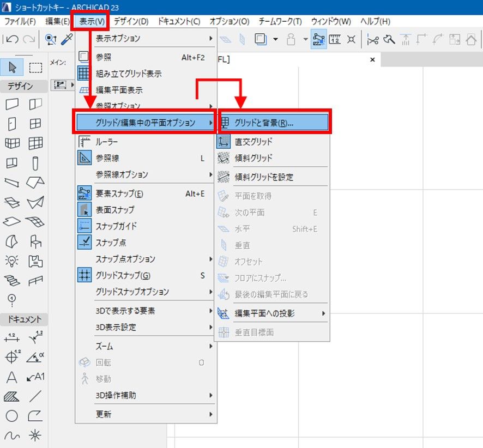
Task: Select the Label tool A1 icon
Action: pos(35,377)
